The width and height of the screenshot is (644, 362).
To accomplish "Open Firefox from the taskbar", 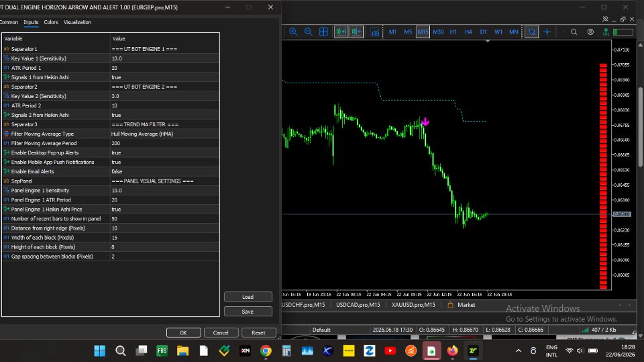I will click(x=452, y=351).
